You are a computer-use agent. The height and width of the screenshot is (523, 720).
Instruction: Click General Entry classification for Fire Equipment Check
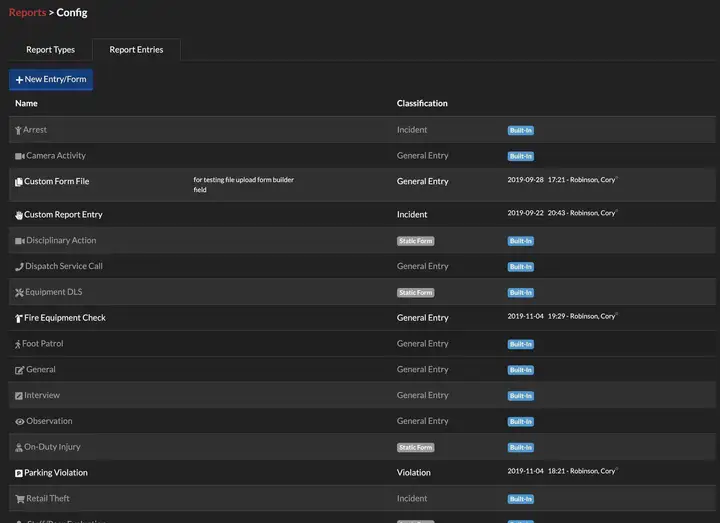click(x=422, y=318)
